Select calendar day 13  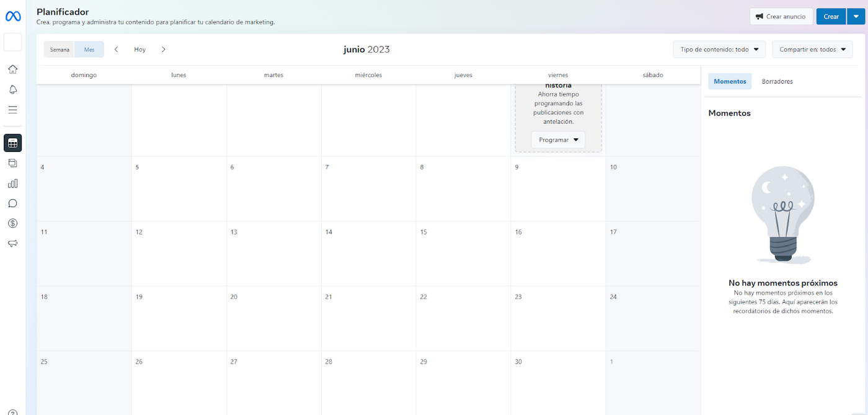273,254
